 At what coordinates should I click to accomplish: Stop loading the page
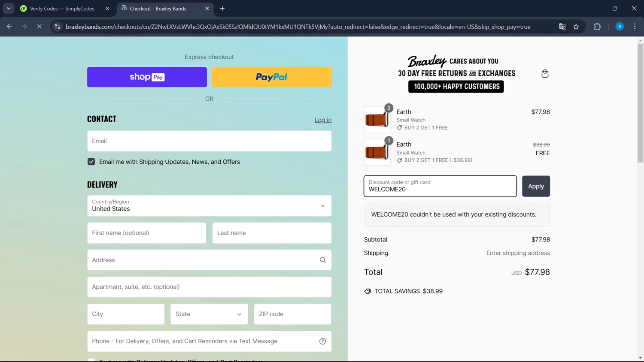pos(39,27)
